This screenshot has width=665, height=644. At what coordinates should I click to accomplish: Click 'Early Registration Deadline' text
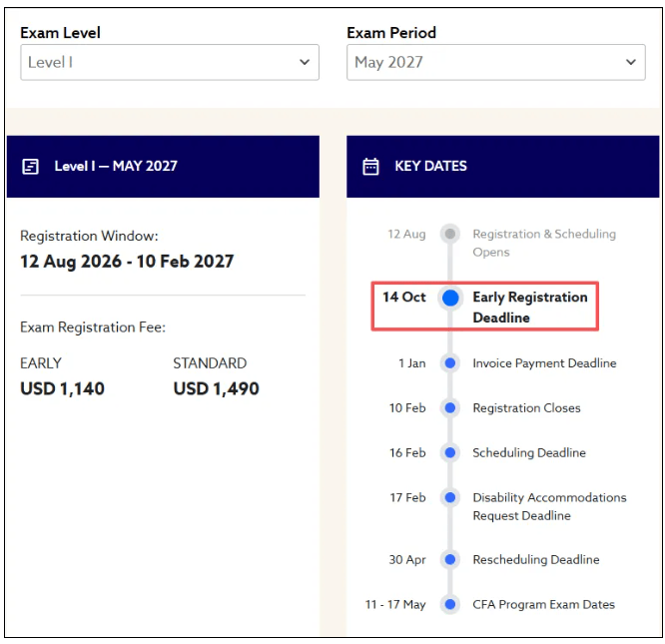pyautogui.click(x=530, y=308)
